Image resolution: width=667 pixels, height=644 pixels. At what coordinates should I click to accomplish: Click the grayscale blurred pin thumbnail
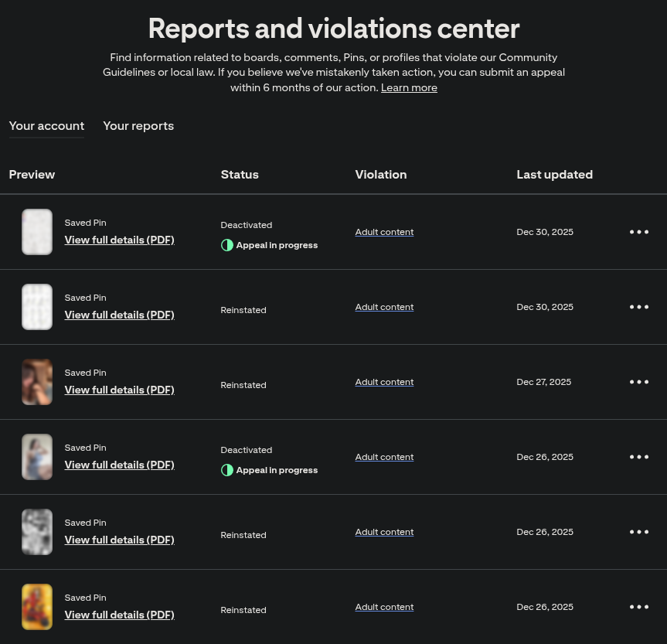(37, 532)
